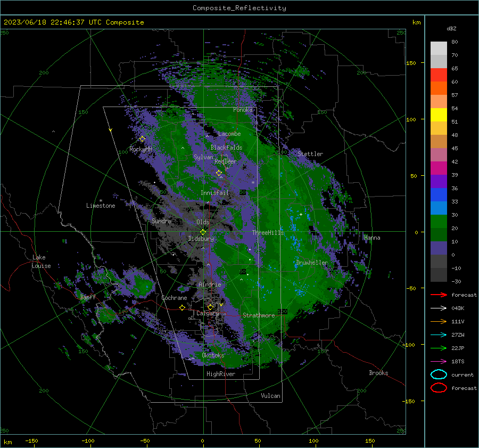Click the Brooks label on the map

[378, 373]
